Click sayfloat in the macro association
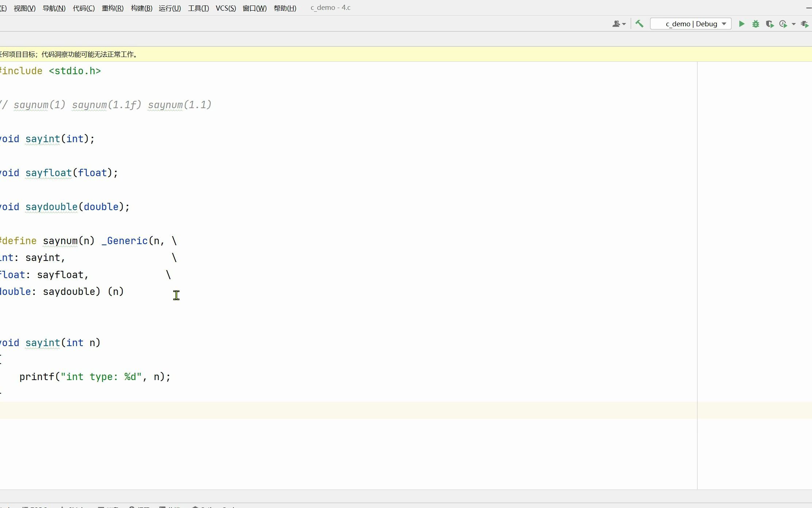Screen dimensions: 812x508 click(60, 275)
